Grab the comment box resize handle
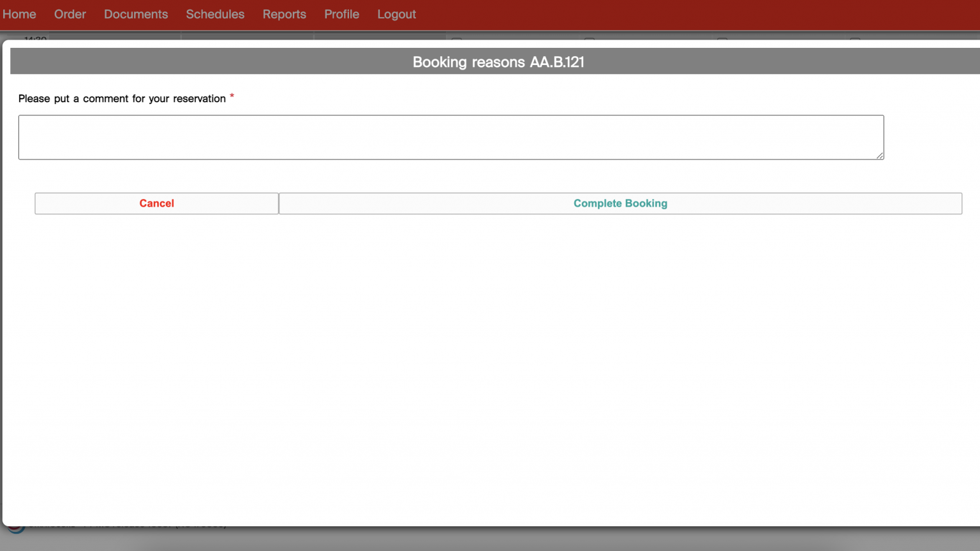The image size is (980, 551). [x=880, y=156]
